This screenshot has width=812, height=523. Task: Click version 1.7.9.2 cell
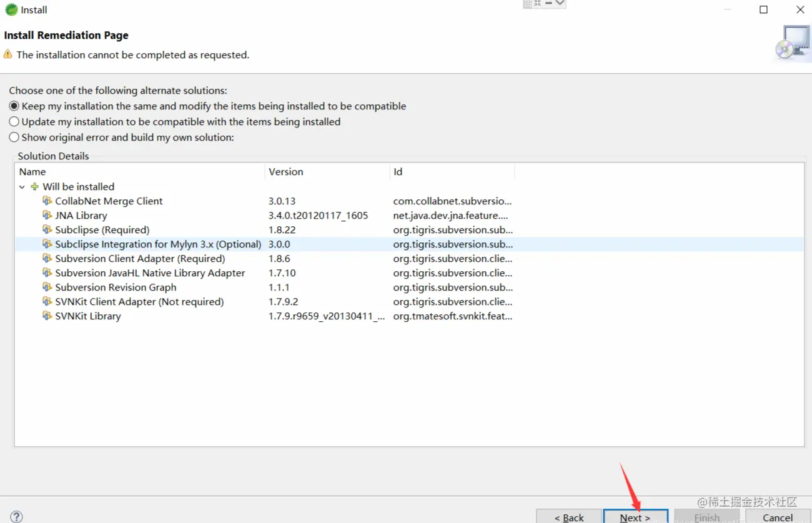click(x=283, y=302)
